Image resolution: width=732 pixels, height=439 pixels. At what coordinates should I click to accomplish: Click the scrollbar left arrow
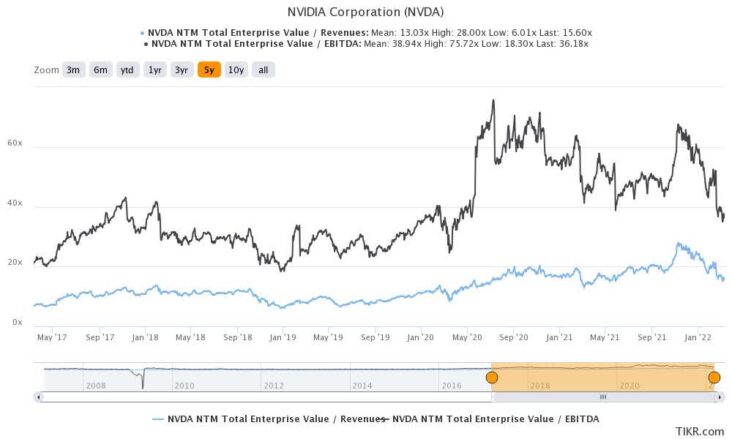coord(38,397)
